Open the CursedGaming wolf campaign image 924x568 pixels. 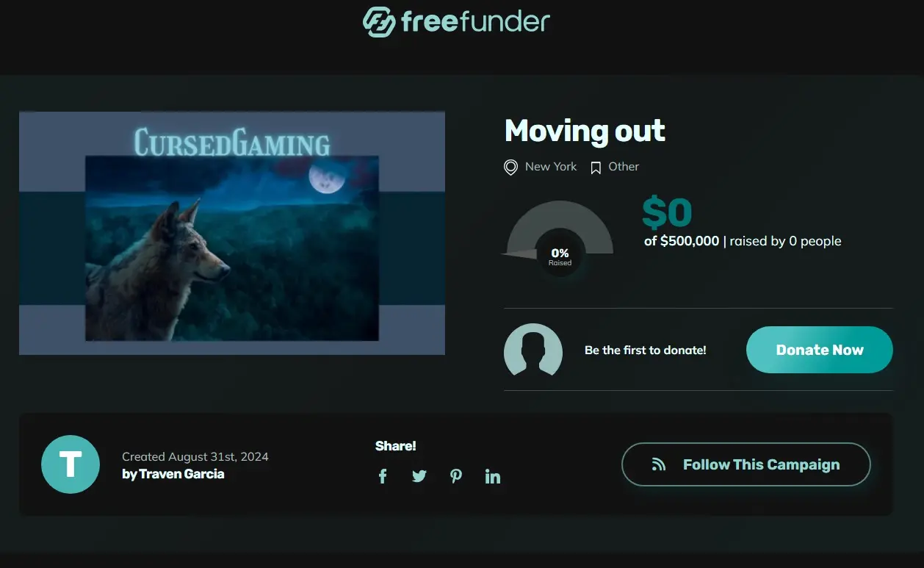[x=232, y=233]
